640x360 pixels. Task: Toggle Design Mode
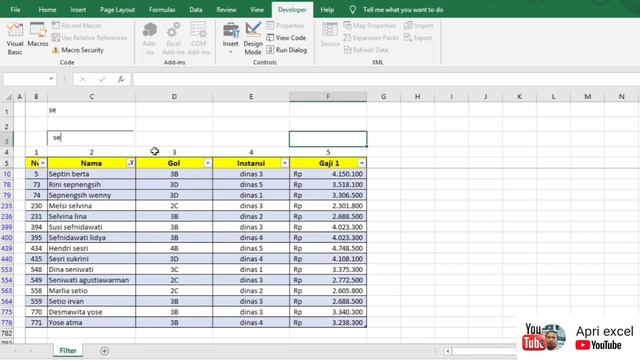pyautogui.click(x=253, y=39)
